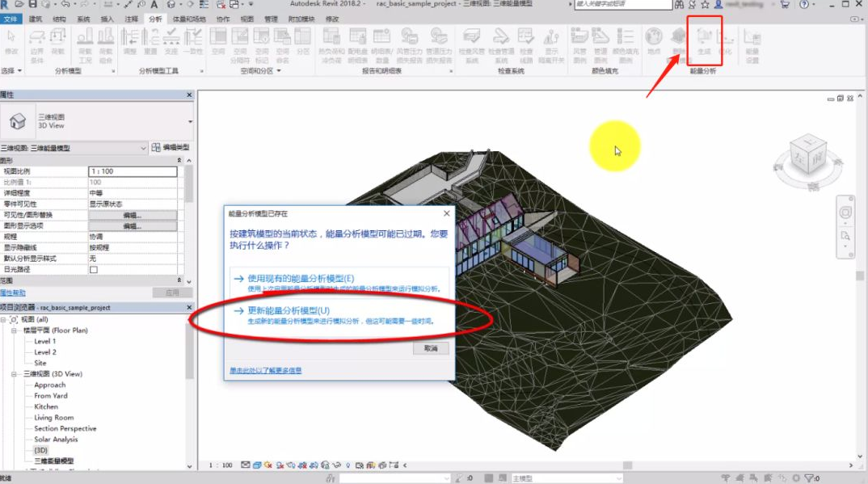Click the 热负荷和冷负荷 (Heating and Cooling Loads) icon

pyautogui.click(x=331, y=45)
